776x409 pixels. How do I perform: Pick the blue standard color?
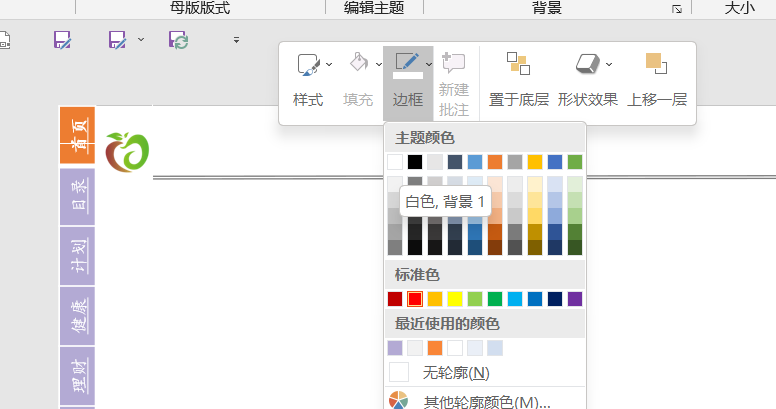tap(535, 299)
